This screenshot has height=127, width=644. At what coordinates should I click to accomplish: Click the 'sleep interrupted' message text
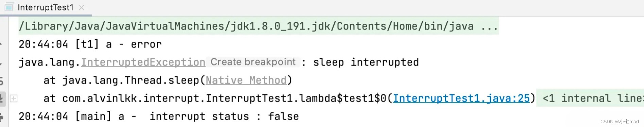tap(366, 62)
